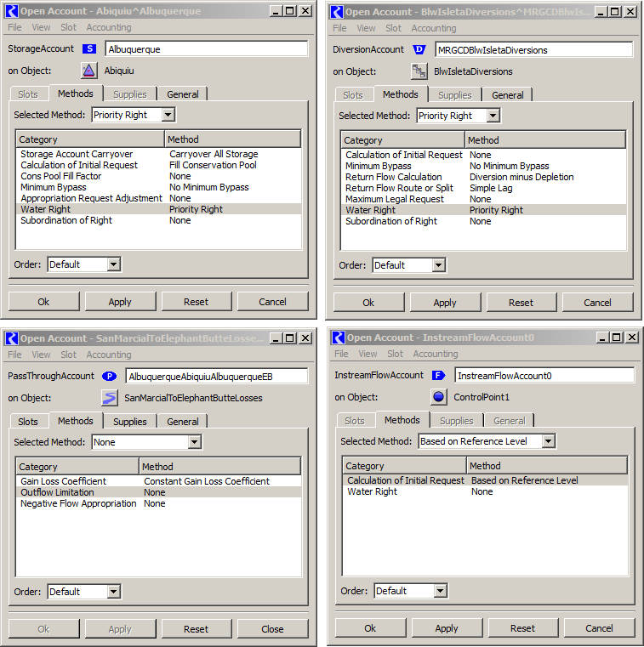Viewport: 644px width, 647px height.
Task: Select Methods tab in InstreamFlowAccount0 window
Action: 402,420
